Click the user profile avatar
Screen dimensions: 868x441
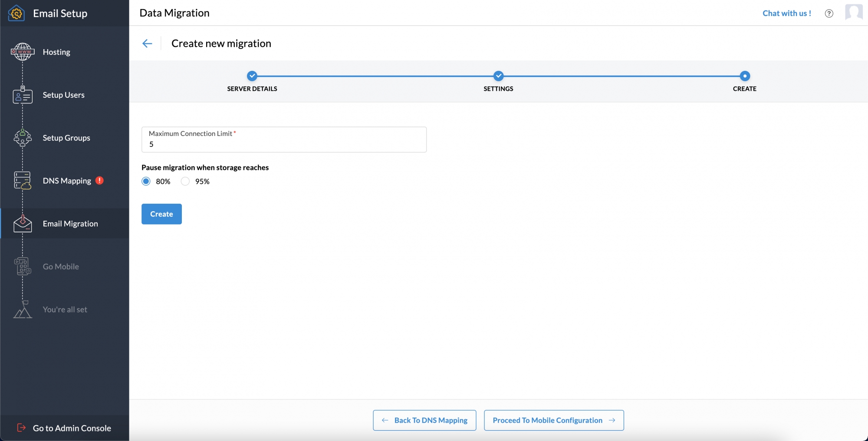(854, 12)
